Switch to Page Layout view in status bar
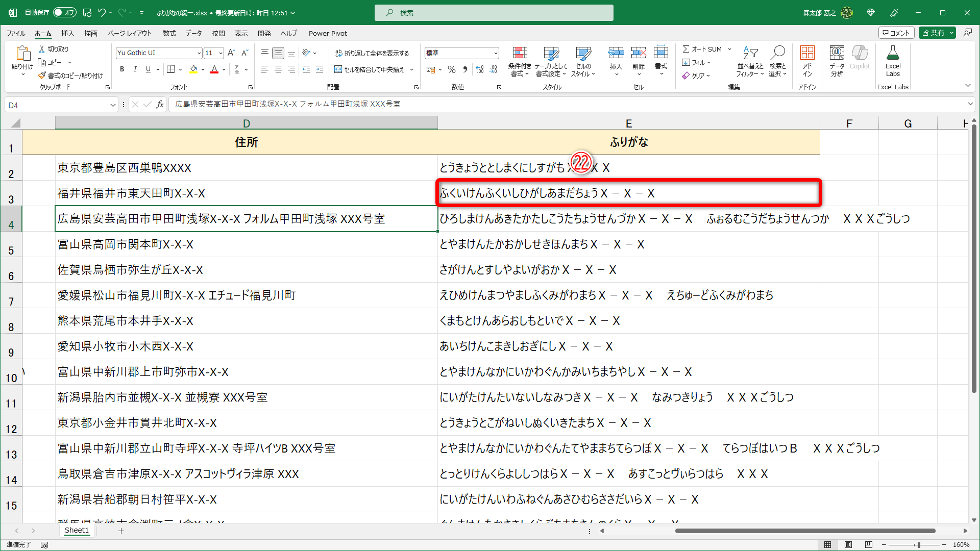This screenshot has width=980, height=551. click(x=848, y=545)
